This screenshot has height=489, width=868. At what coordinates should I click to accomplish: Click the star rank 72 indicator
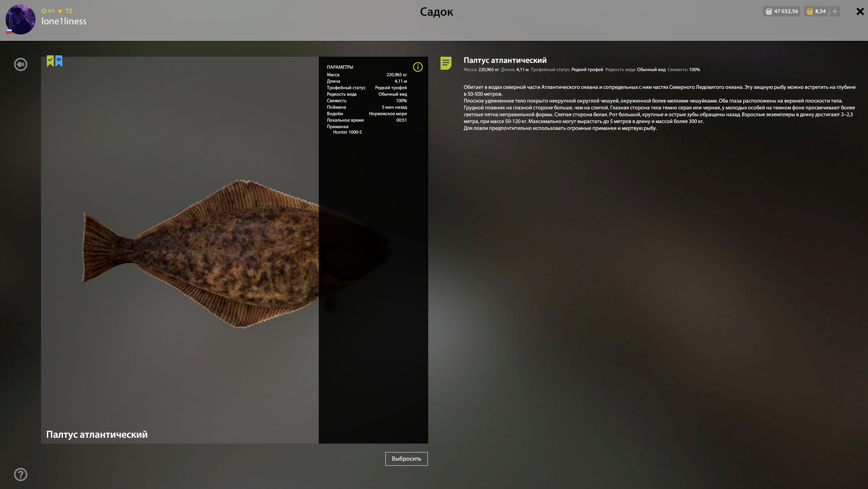click(65, 11)
